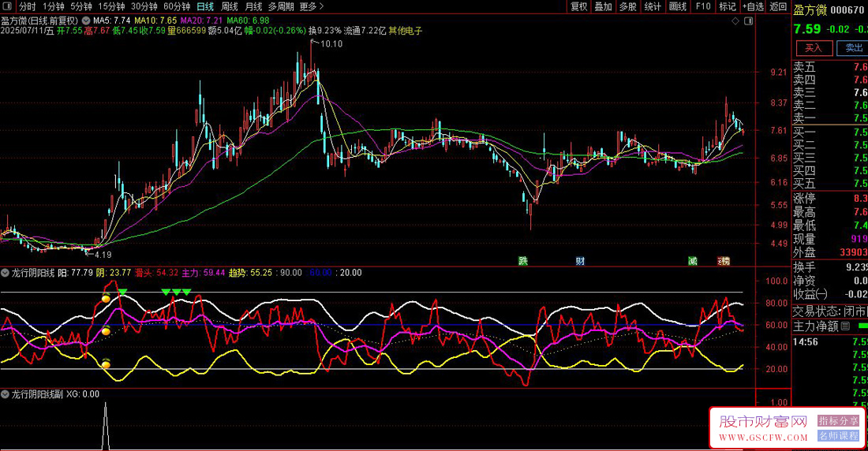This screenshot has height=451, width=868.
Task: Switch to the 分时 intraday tab
Action: tap(27, 6)
